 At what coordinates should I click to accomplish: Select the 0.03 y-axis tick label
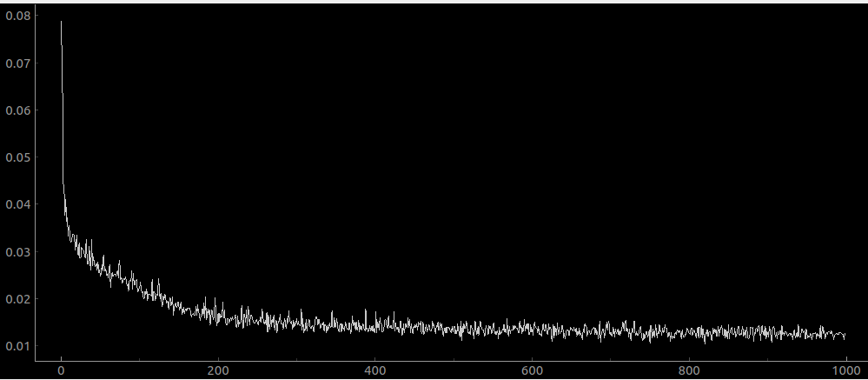coord(17,252)
